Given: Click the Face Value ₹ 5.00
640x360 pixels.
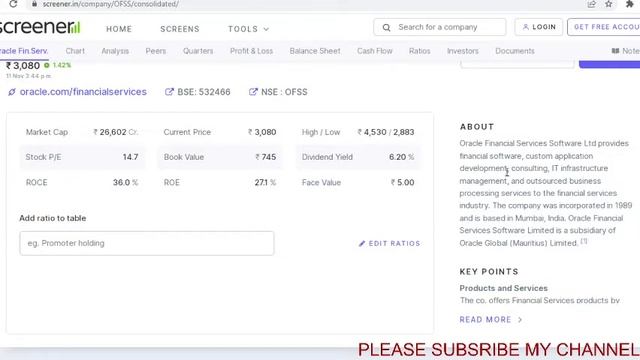Looking at the screenshot, I should (402, 182).
